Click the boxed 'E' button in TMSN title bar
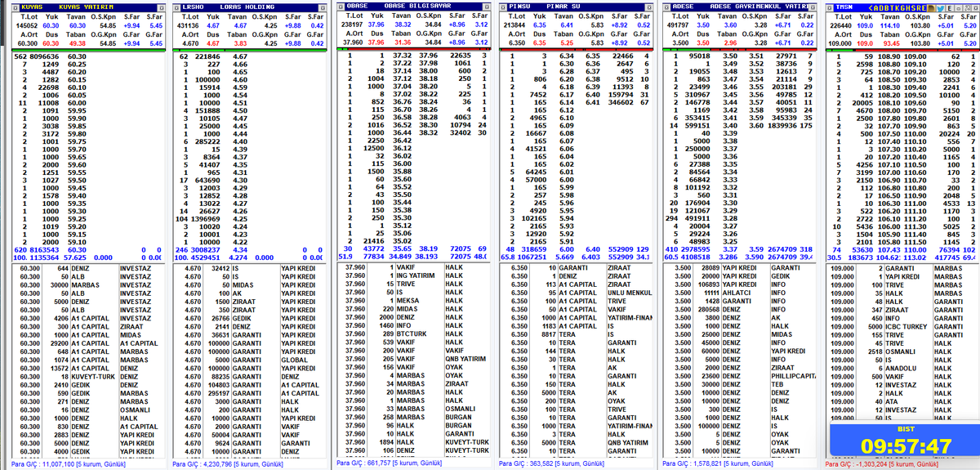Viewport: 980px width, 470px height. [x=950, y=8]
